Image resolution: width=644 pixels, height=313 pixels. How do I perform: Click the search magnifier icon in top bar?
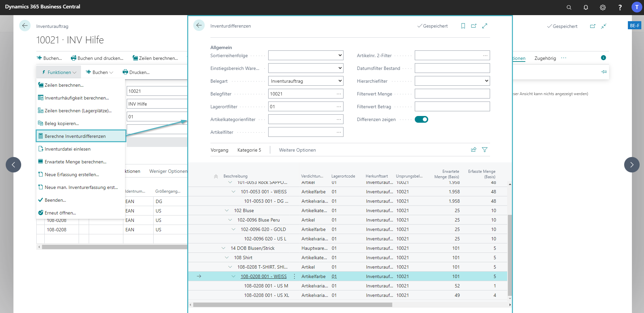point(569,7)
